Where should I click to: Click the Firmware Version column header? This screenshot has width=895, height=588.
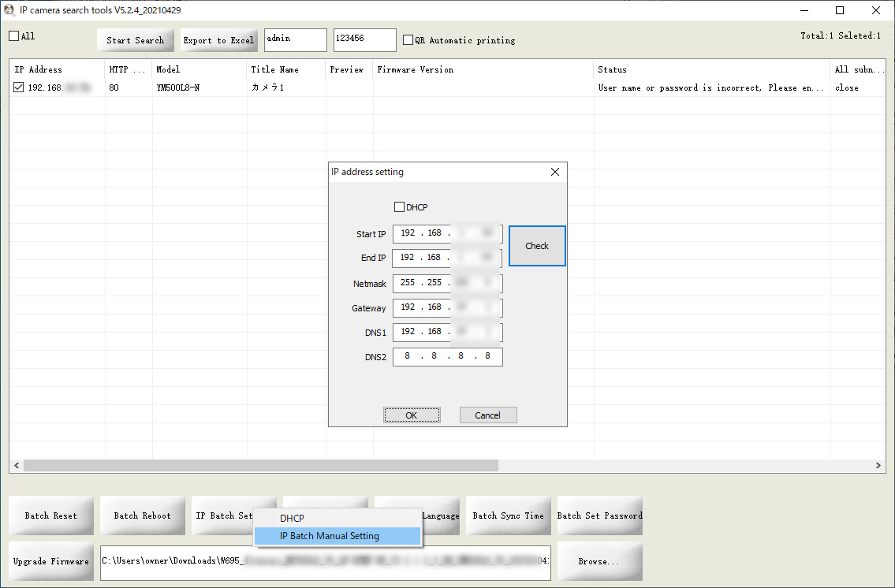tap(483, 69)
